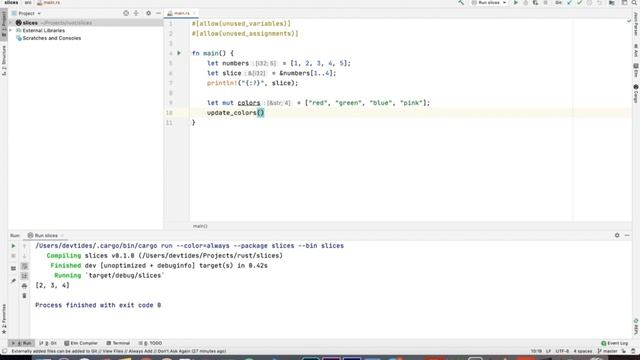The image size is (640, 360).
Task: Click the Debug bug icon in toolbar
Action: pyautogui.click(x=525, y=2)
